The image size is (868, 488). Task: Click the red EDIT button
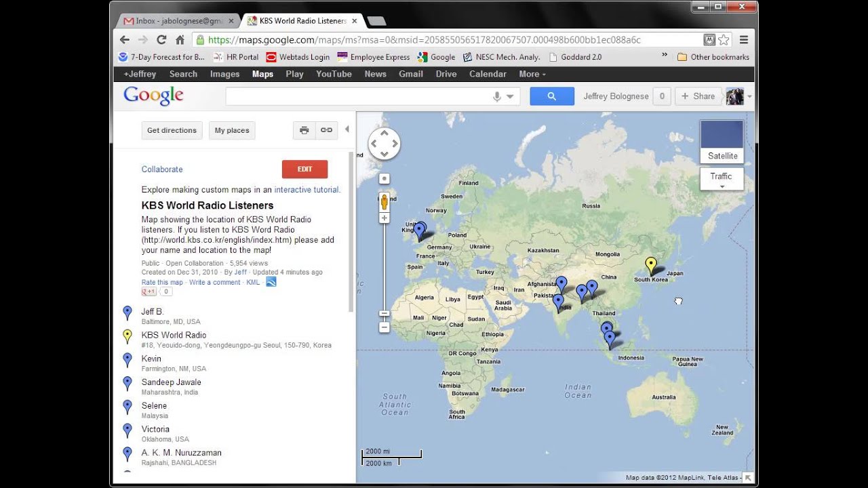(x=304, y=169)
